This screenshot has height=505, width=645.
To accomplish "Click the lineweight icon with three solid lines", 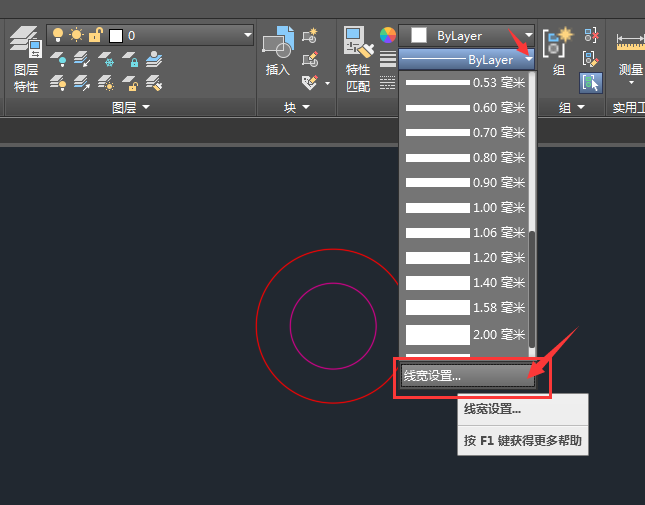I will pos(388,59).
